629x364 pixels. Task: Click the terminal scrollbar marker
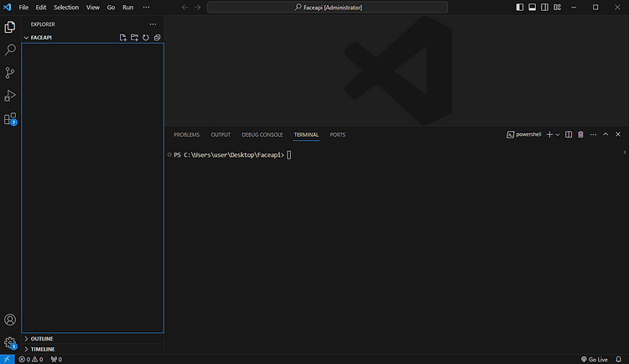(625, 152)
